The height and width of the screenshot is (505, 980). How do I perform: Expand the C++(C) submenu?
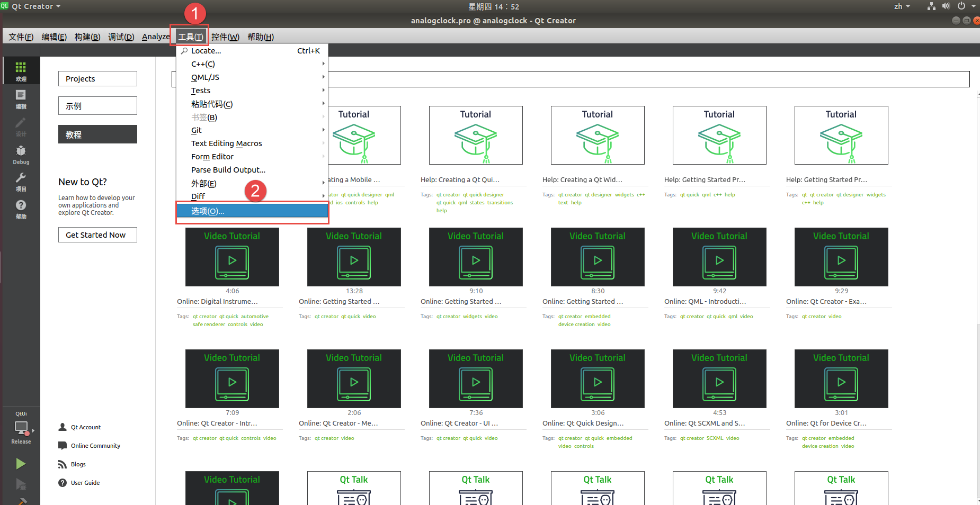[252, 64]
